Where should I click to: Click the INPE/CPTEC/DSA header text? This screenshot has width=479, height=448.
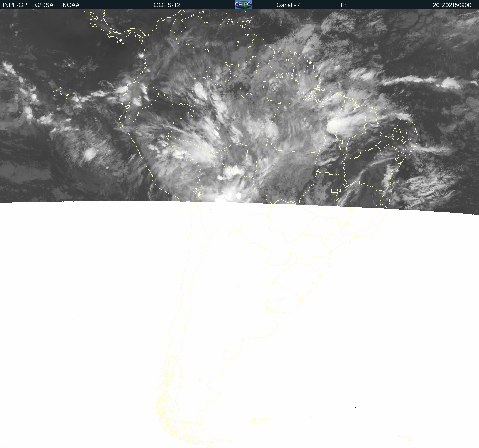tap(28, 5)
